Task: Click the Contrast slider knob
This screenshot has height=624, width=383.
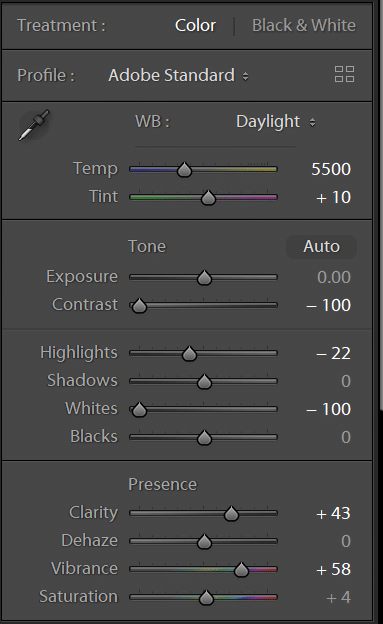Action: pyautogui.click(x=139, y=306)
